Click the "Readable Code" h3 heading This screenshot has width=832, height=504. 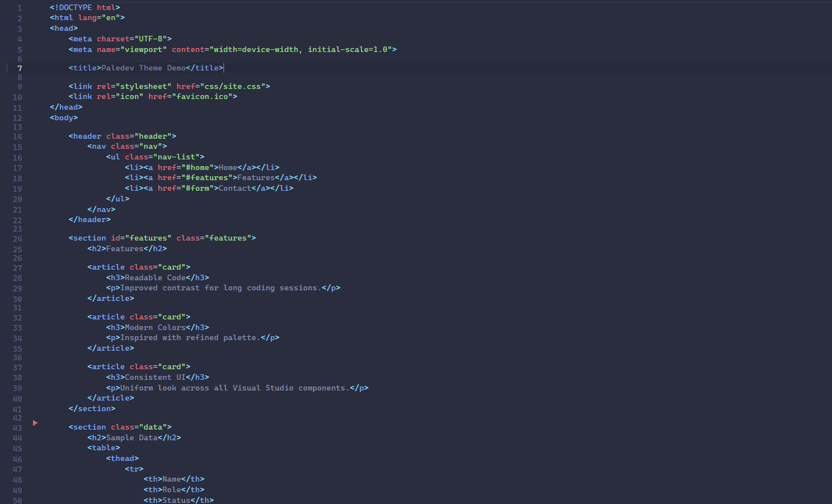coord(156,277)
